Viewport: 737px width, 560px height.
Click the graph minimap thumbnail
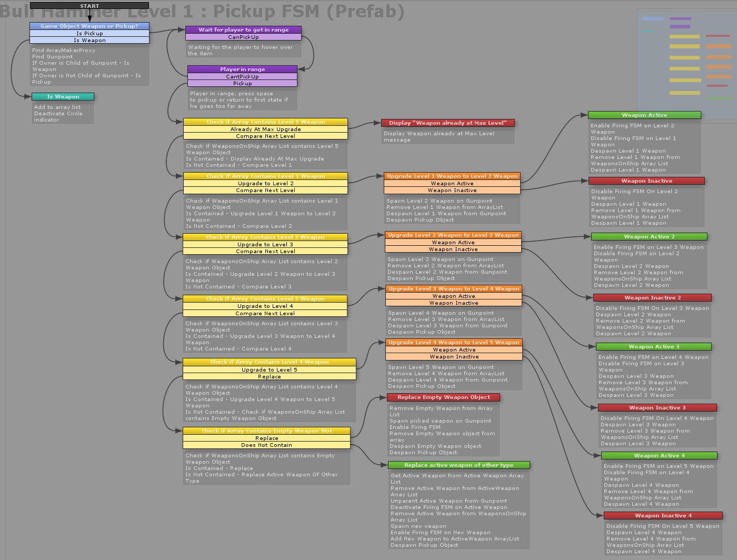tap(686, 58)
